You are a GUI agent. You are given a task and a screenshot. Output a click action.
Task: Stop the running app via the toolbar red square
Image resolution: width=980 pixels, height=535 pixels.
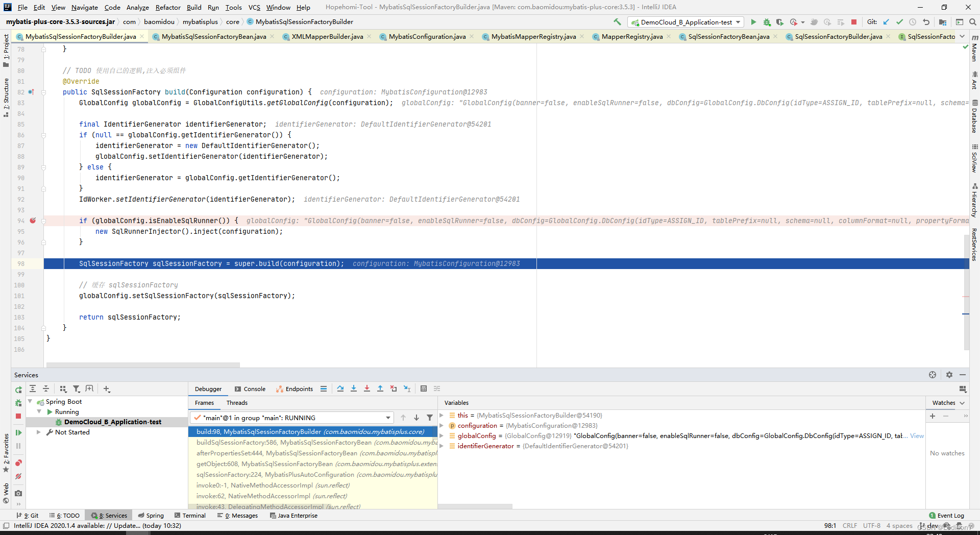pyautogui.click(x=854, y=22)
